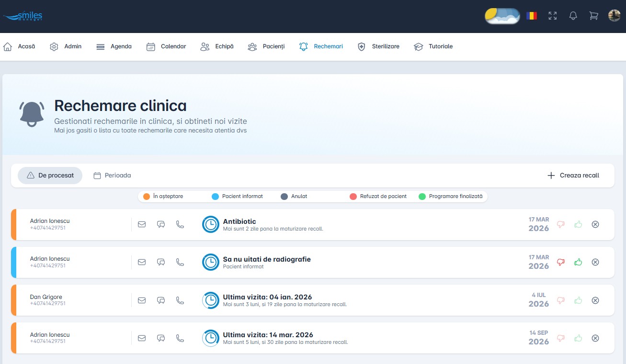Open the Romanian flag language selector

point(531,16)
